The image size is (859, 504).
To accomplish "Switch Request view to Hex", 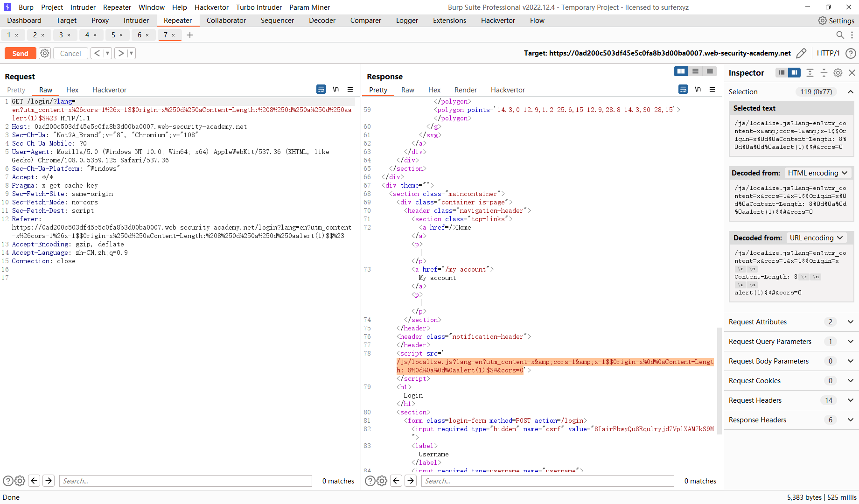I will (x=72, y=90).
